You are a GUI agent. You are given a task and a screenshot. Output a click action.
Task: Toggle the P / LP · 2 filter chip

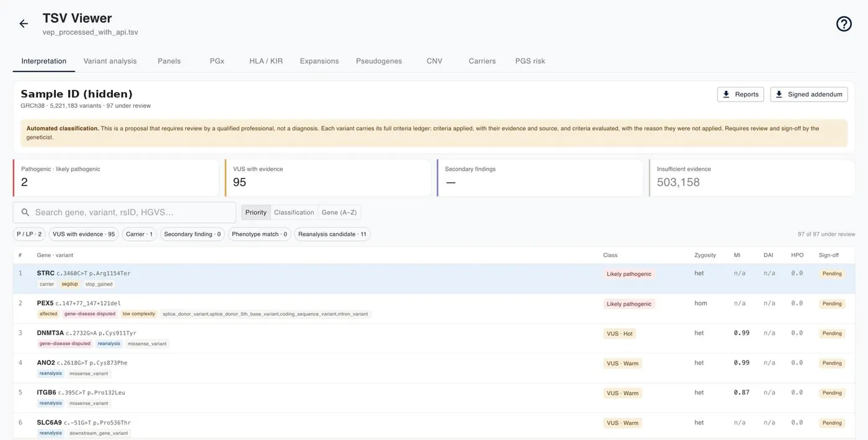[29, 234]
